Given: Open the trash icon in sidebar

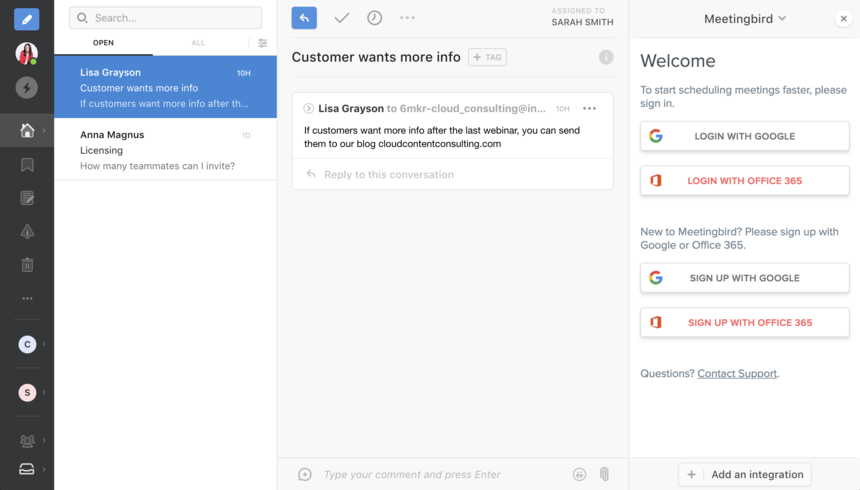Looking at the screenshot, I should pyautogui.click(x=27, y=265).
